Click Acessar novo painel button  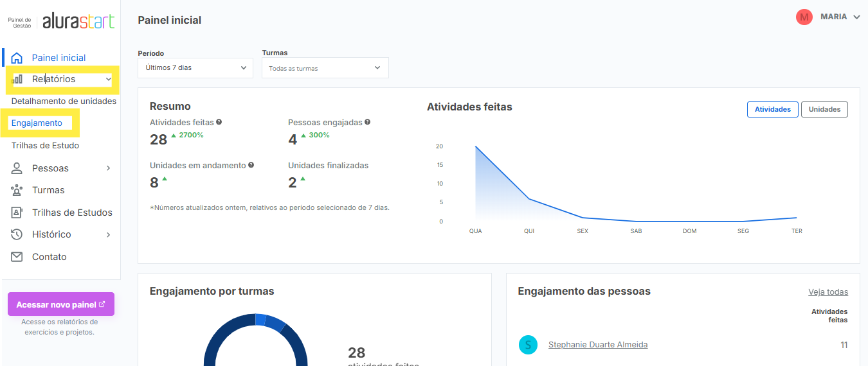point(60,304)
